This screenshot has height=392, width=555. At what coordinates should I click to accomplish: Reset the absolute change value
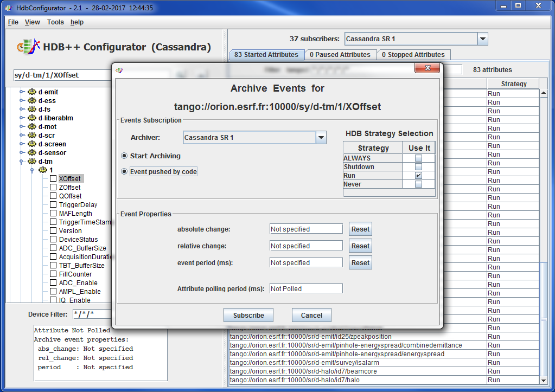(x=360, y=229)
